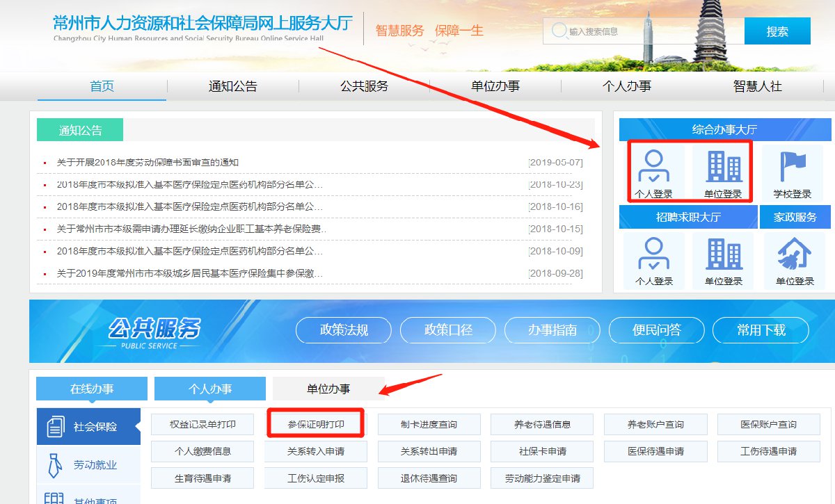Focus the 输入搜索信息 search field

click(644, 31)
